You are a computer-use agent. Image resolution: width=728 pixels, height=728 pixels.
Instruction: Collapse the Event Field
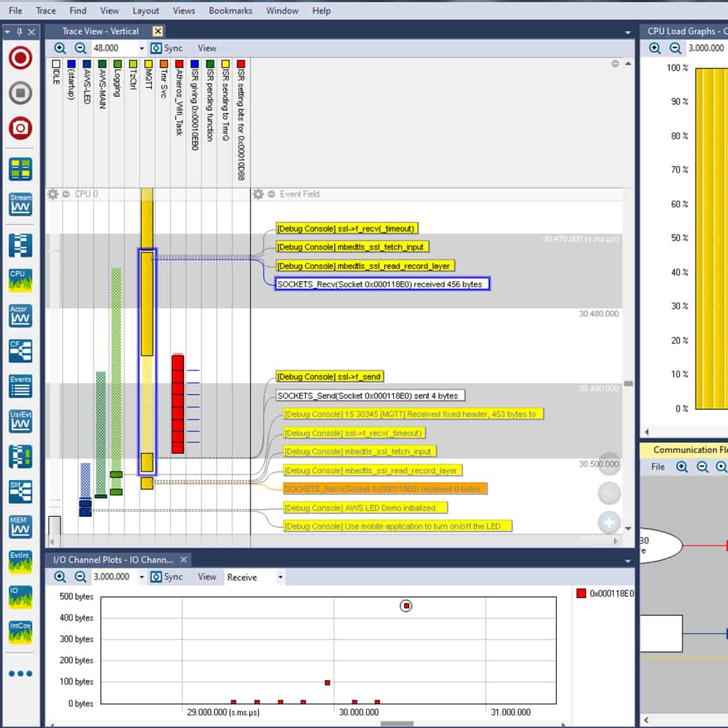271,194
